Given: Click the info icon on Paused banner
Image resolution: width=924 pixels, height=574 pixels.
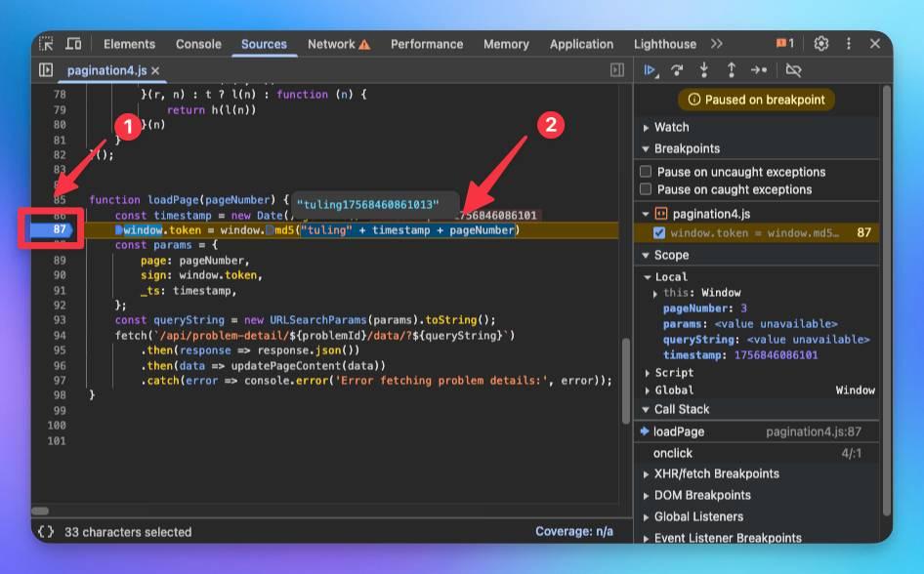Looking at the screenshot, I should 694,100.
